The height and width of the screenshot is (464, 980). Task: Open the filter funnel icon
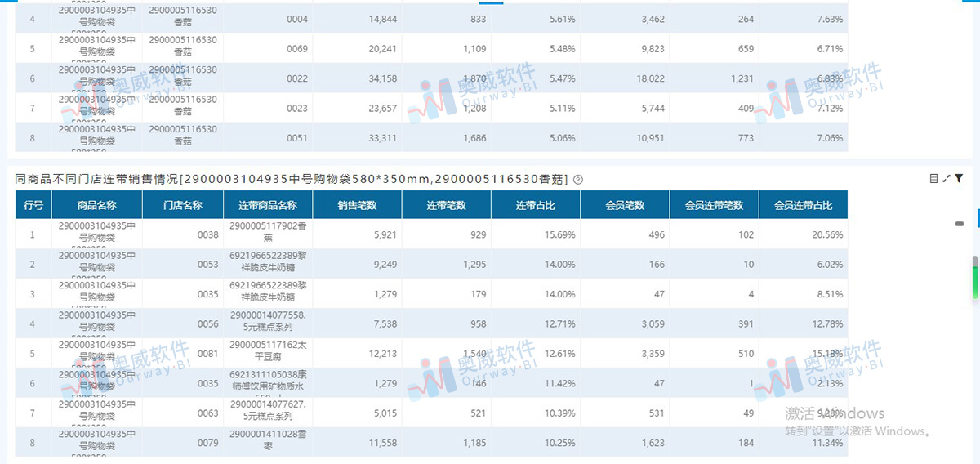[959, 178]
